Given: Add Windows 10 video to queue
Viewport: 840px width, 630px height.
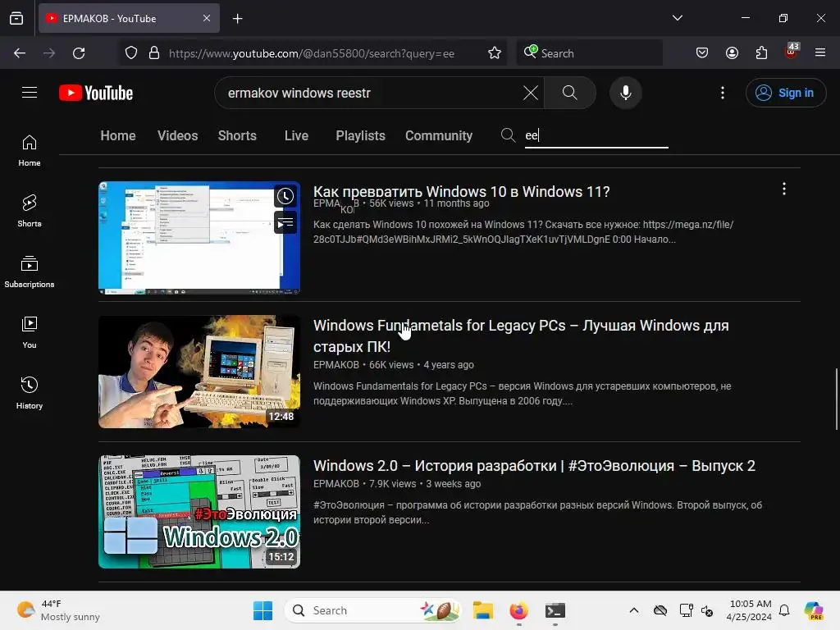Looking at the screenshot, I should [285, 223].
